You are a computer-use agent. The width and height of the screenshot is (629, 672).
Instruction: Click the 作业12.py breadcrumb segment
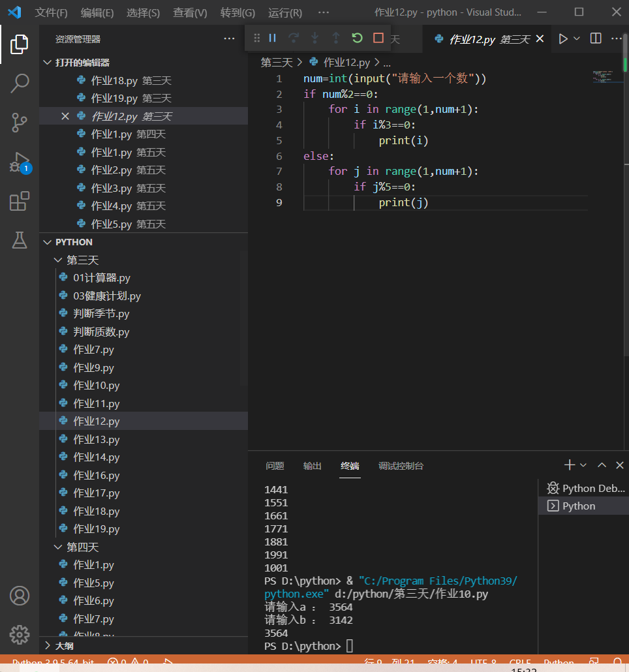346,63
